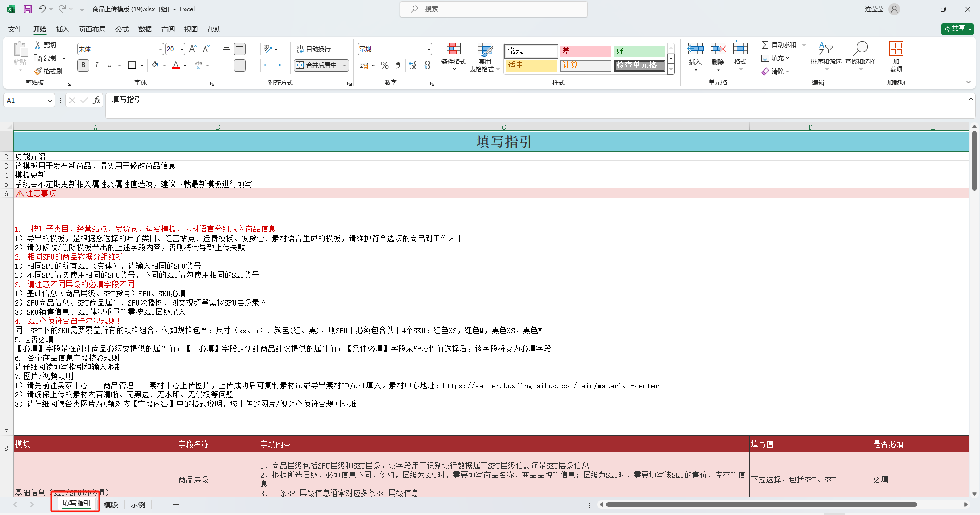The width and height of the screenshot is (980, 515).
Task: Click in the search box at top
Action: point(493,9)
